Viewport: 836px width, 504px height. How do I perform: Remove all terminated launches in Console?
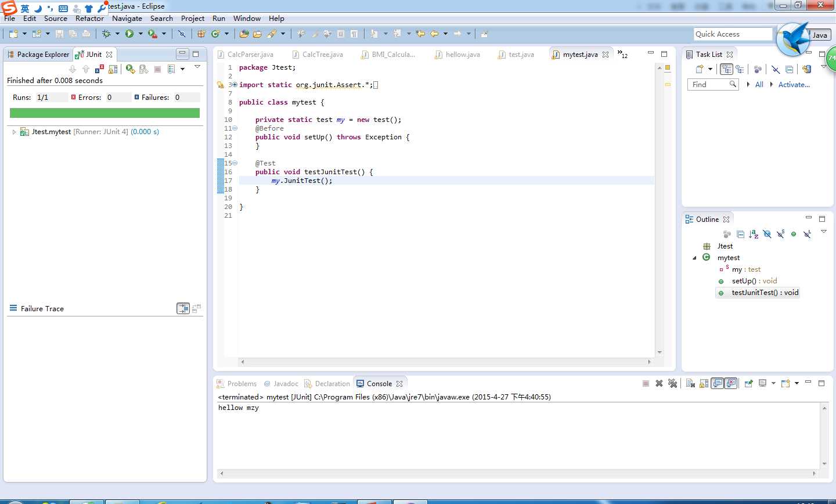tap(673, 383)
